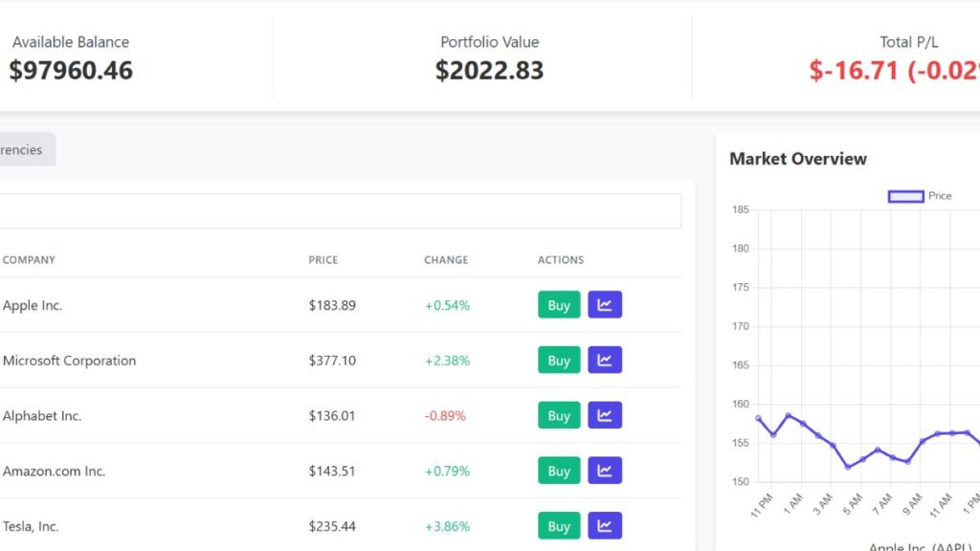Click the +0.79% change value

click(447, 471)
